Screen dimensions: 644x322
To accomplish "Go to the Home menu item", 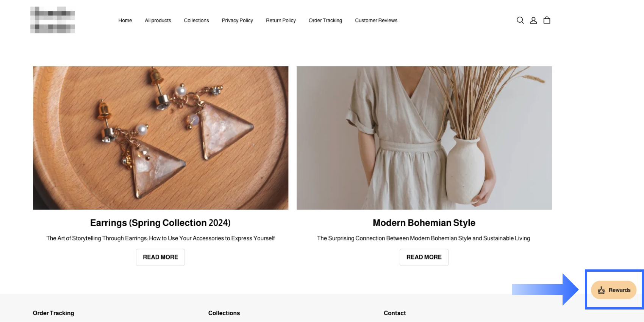I will coord(125,20).
